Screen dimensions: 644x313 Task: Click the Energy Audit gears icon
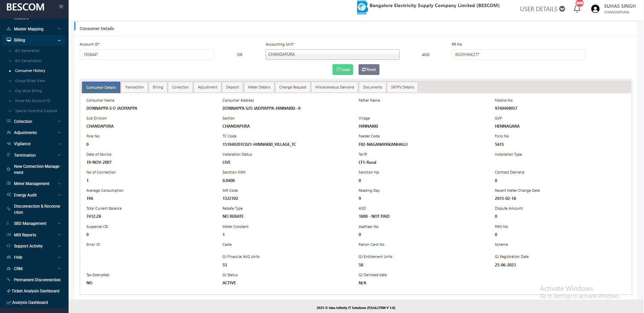pos(9,195)
